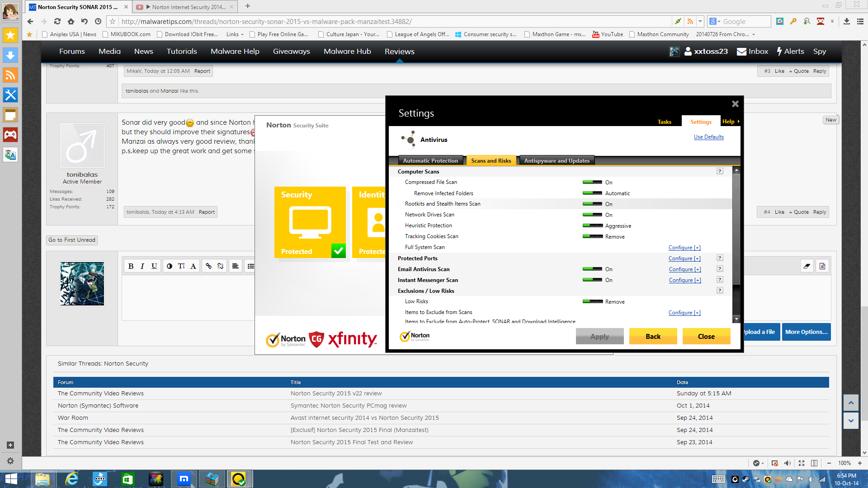Switch to Antispyware and Updates tab
This screenshot has width=868, height=488.
pyautogui.click(x=557, y=161)
